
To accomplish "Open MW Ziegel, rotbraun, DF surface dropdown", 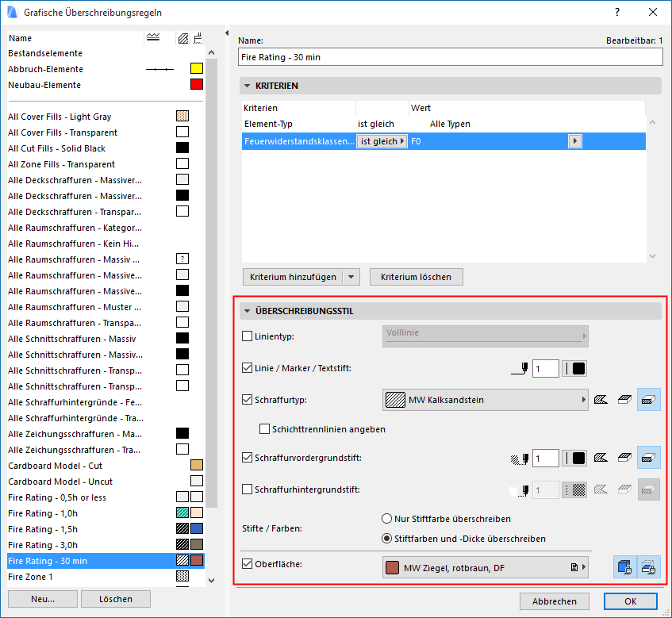I will (485, 567).
